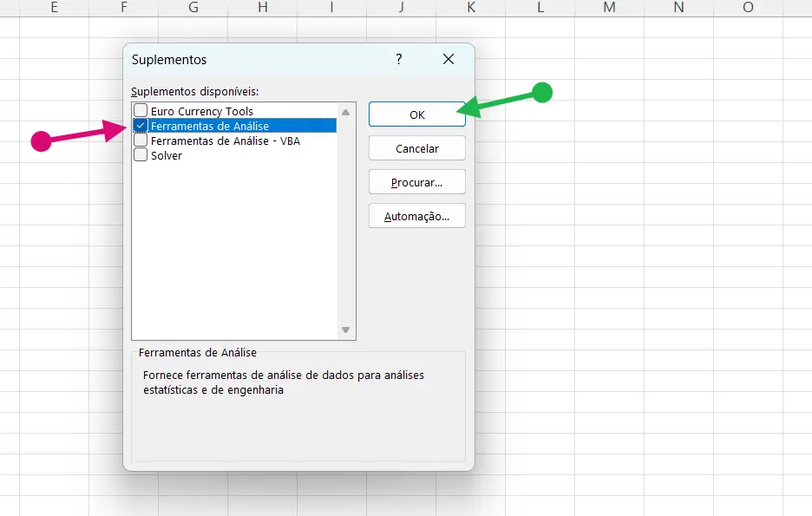The height and width of the screenshot is (516, 812).
Task: Select column N header in spreadsheet
Action: (x=679, y=8)
